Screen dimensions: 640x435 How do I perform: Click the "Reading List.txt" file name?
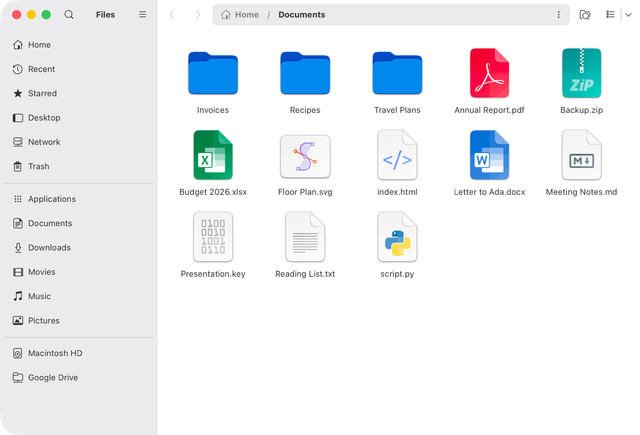coord(305,274)
